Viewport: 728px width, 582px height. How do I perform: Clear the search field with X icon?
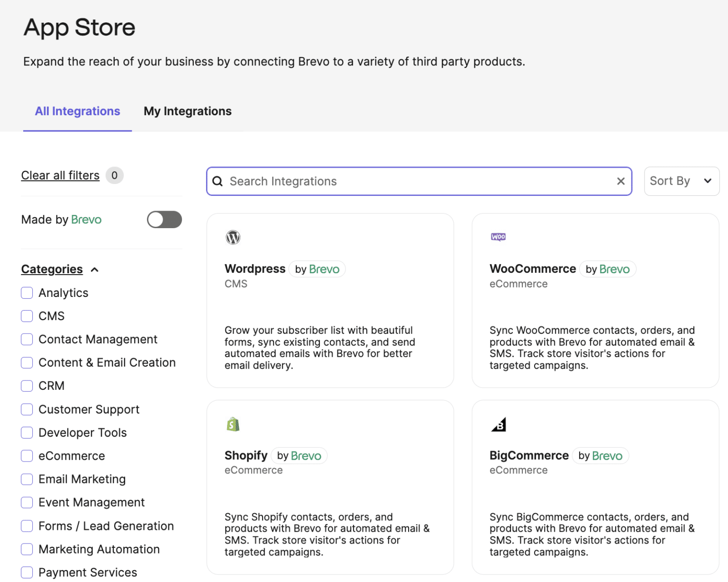click(620, 181)
